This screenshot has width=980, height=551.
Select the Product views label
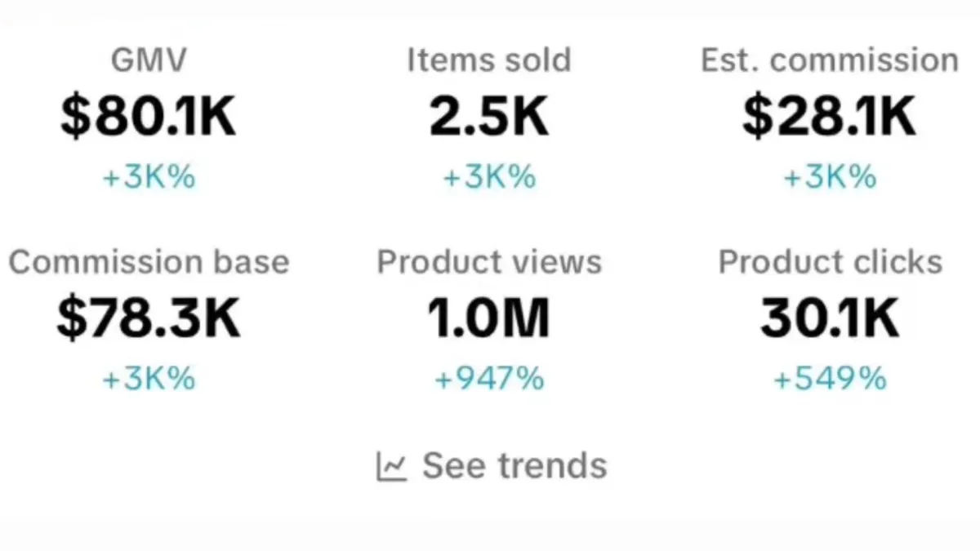pos(489,262)
